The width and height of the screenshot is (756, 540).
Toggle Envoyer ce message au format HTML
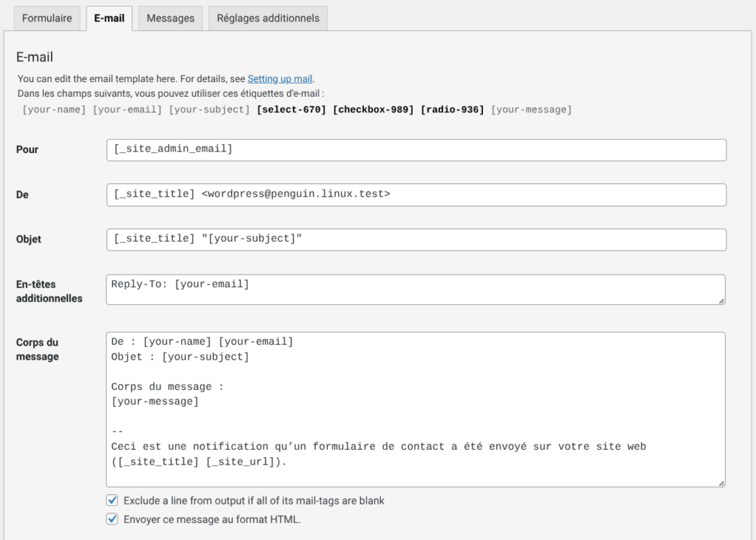click(112, 519)
